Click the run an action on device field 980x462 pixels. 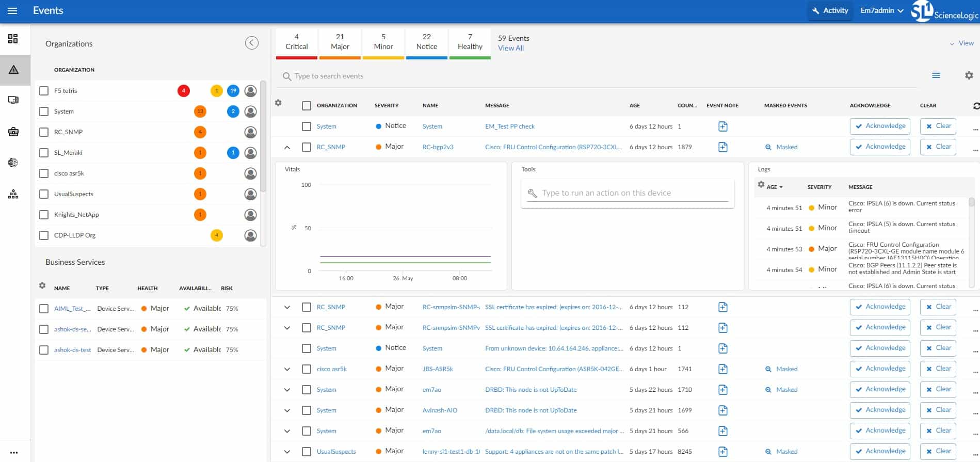click(x=628, y=193)
